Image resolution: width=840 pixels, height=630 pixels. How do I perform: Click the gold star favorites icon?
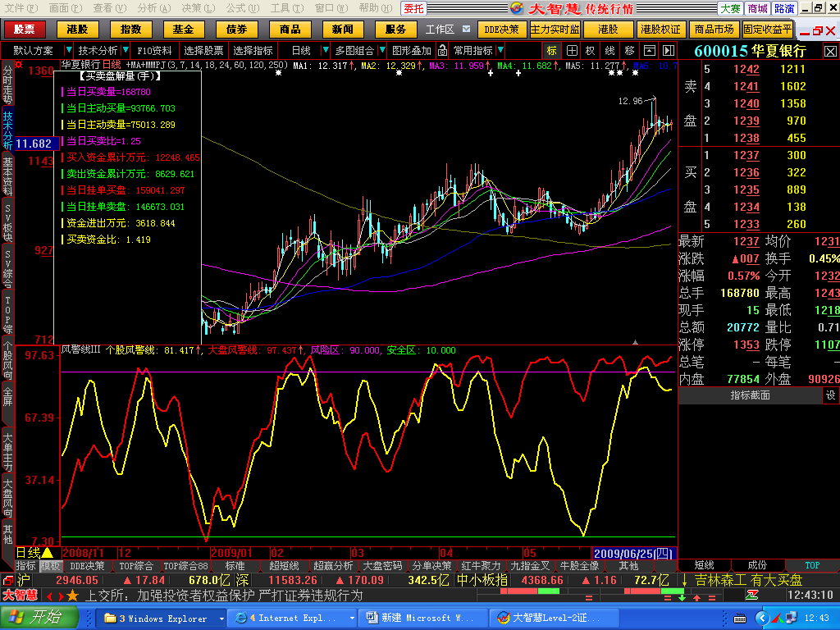[x=72, y=596]
